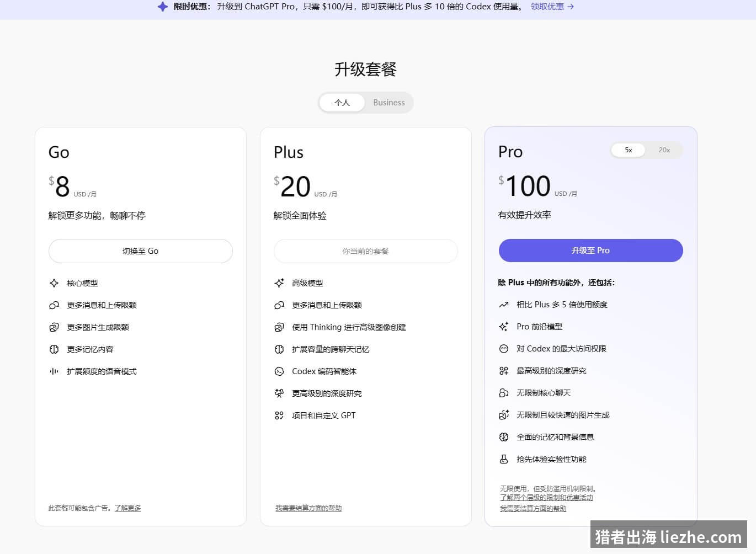
Task: Click the 抢先体验实验性功能 flask icon
Action: [504, 459]
